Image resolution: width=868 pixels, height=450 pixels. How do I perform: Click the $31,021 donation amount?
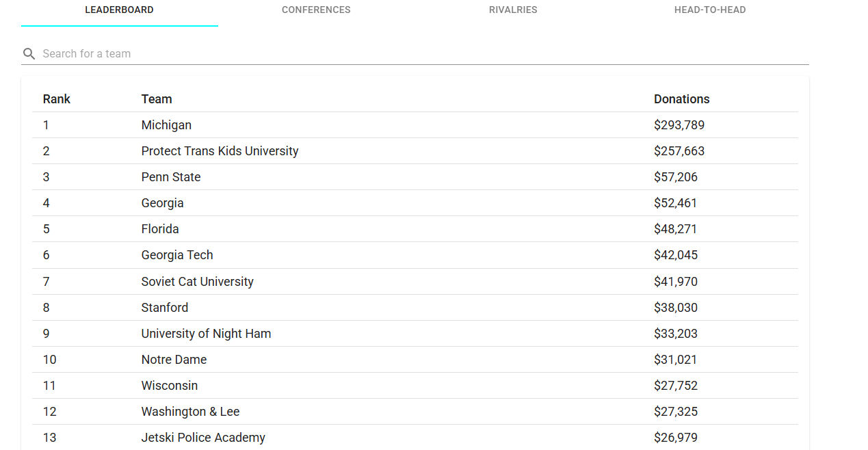[676, 360]
